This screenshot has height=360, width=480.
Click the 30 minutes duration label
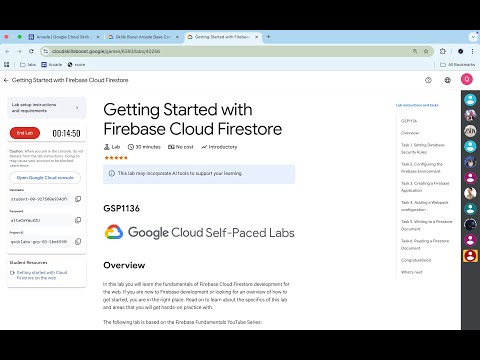point(144,147)
